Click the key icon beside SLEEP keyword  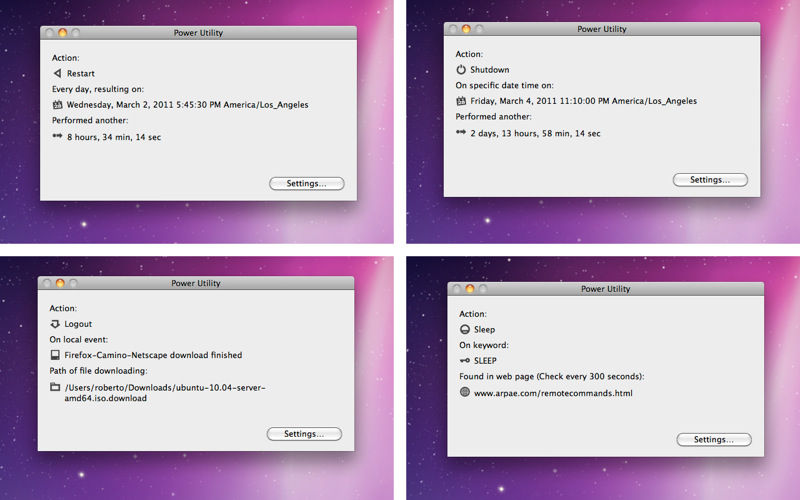[x=465, y=361]
